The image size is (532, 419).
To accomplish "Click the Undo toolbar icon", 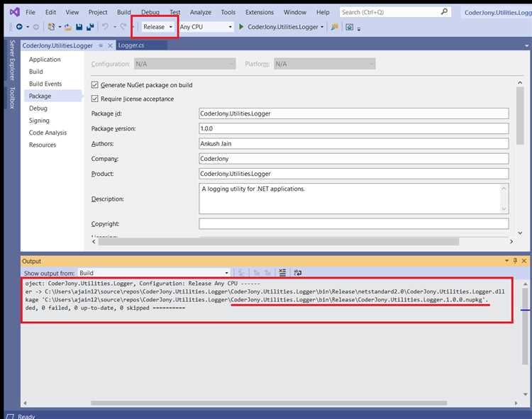I will click(106, 26).
